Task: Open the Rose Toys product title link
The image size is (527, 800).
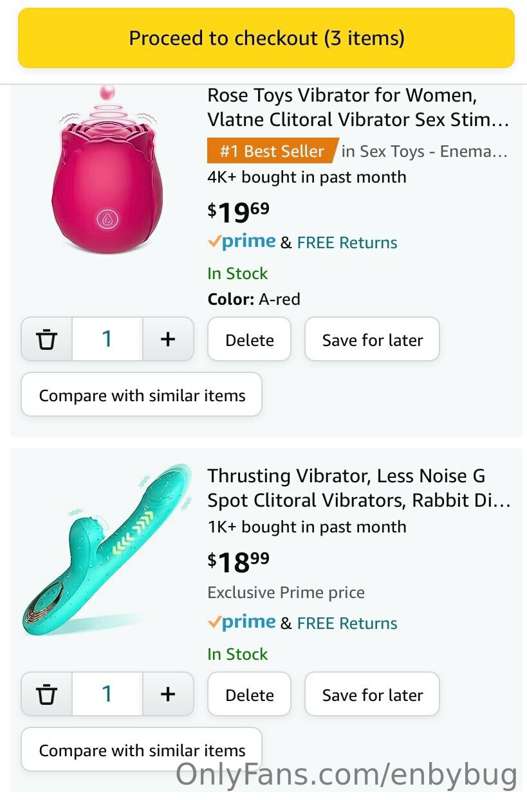Action: pos(358,107)
